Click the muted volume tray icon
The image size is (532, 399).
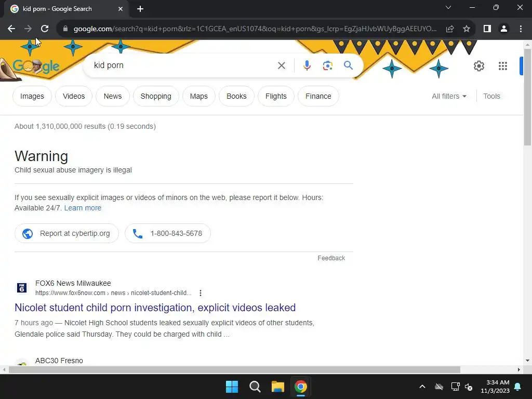coord(469,387)
